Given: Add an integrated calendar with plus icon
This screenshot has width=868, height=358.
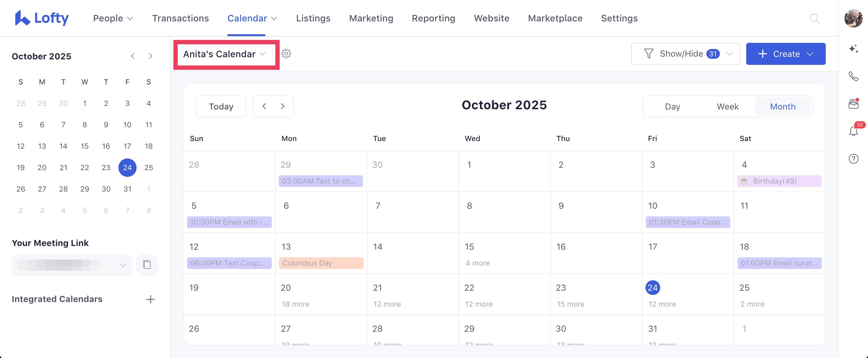Looking at the screenshot, I should [x=151, y=299].
